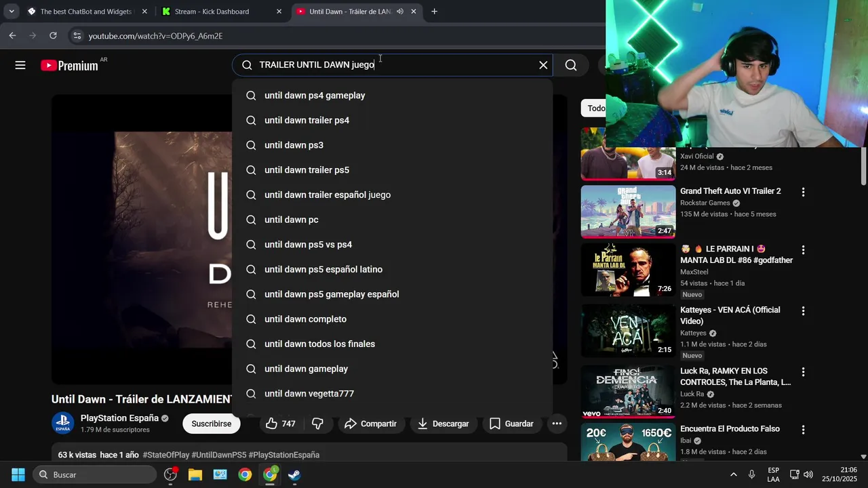This screenshot has height=488, width=868.
Task: Switch to Stream - Kick Dashboard tab
Action: click(212, 12)
